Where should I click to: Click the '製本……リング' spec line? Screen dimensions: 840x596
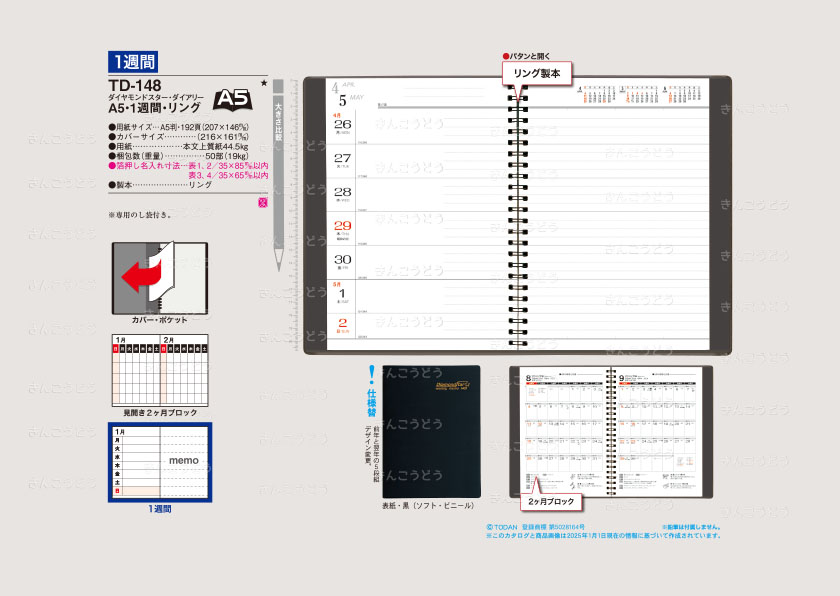[160, 185]
